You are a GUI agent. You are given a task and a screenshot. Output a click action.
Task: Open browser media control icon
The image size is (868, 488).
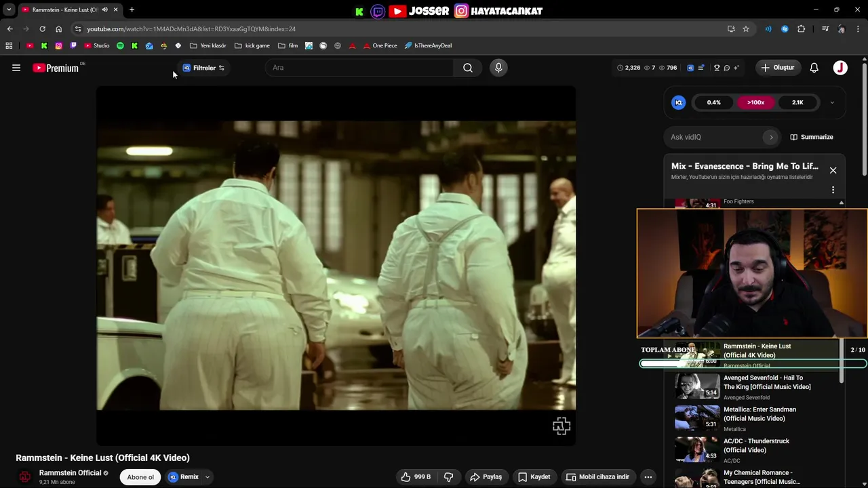tap(825, 29)
